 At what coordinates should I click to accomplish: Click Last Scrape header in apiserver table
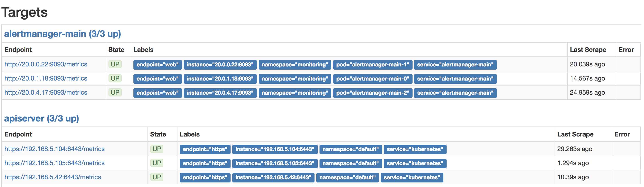click(x=575, y=134)
